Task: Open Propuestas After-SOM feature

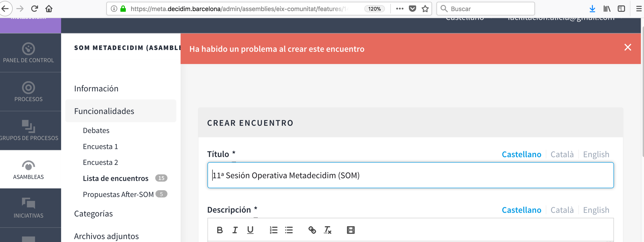Action: 118,194
